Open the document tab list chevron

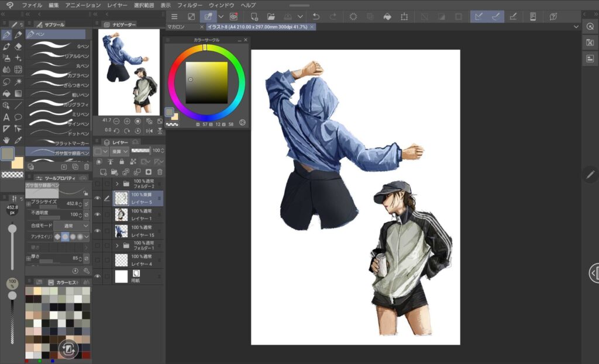point(576,27)
